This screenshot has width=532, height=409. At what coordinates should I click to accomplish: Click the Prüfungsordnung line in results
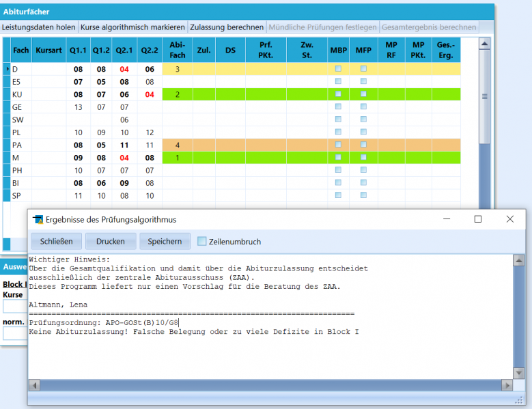(x=104, y=322)
